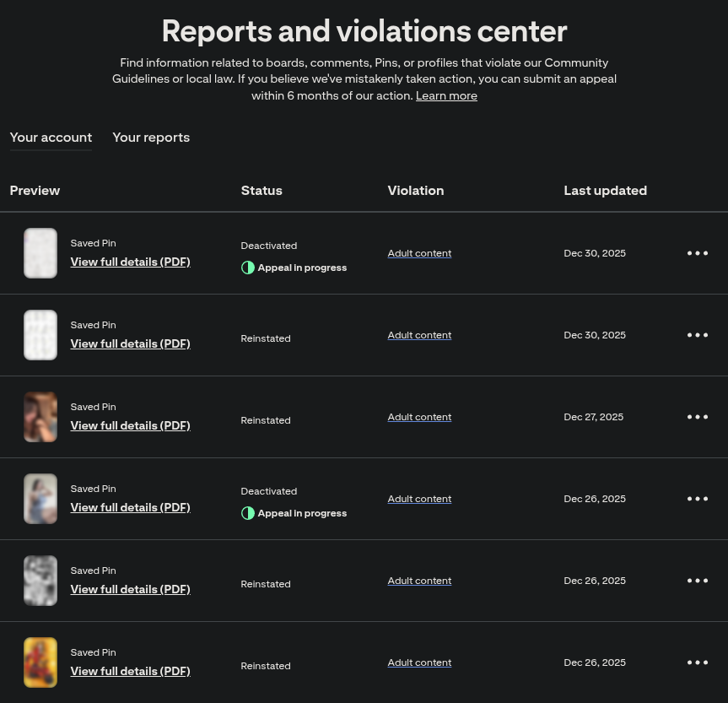The image size is (728, 703).
Task: Click Appeal in progress text in Dec 26 row
Action: 302,513
